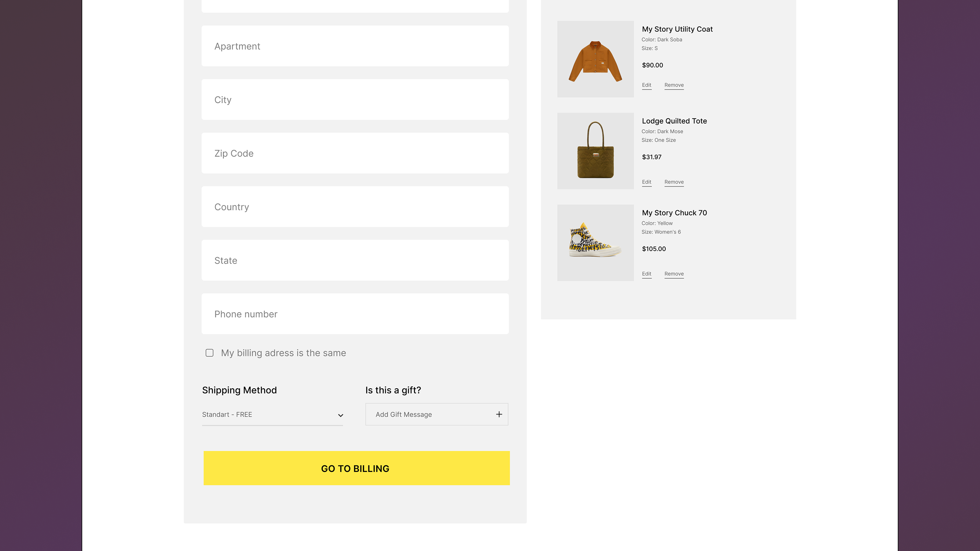This screenshot has height=551, width=980.
Task: Open the green quilted tote thumbnail
Action: coord(595,151)
